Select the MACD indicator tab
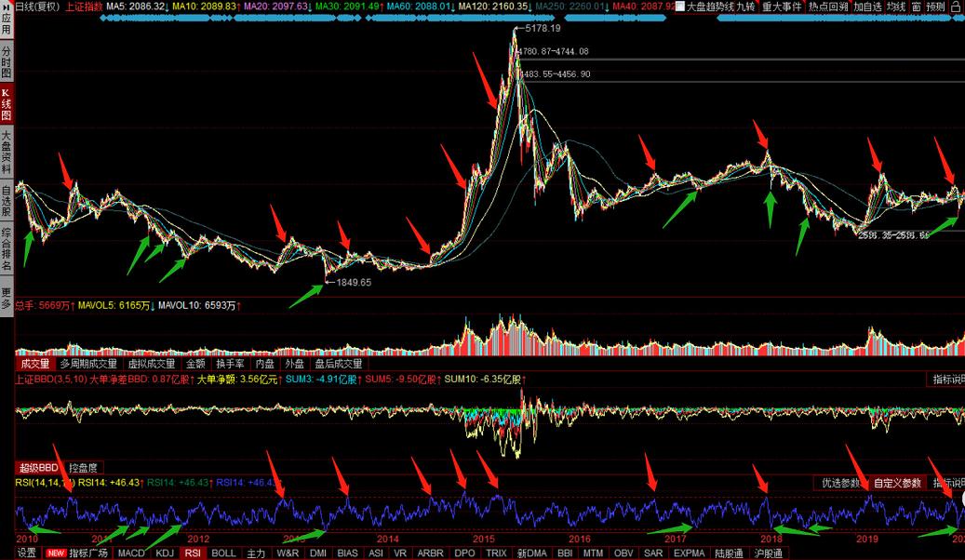 pyautogui.click(x=131, y=553)
